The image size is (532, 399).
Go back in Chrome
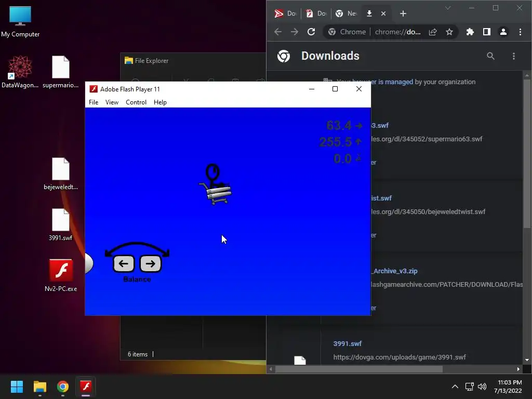tap(278, 32)
